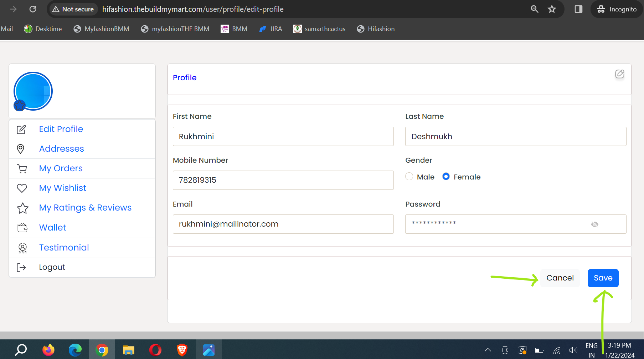
Task: Click the Wallet icon in sidebar
Action: point(22,228)
